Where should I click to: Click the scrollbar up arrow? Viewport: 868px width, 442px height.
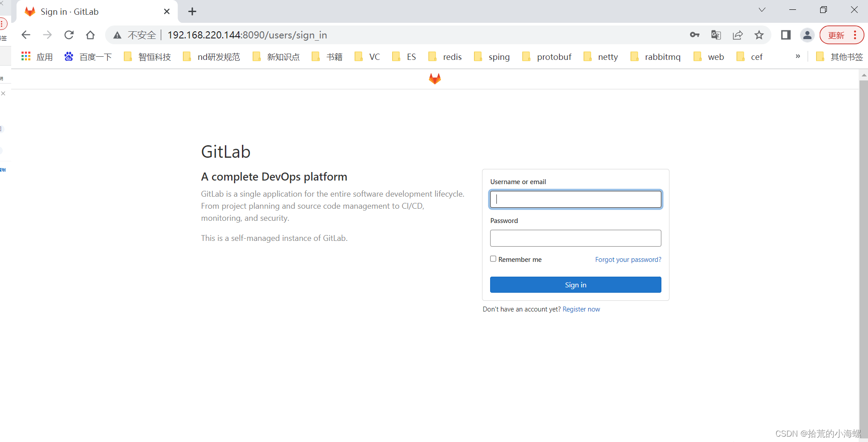pyautogui.click(x=864, y=75)
